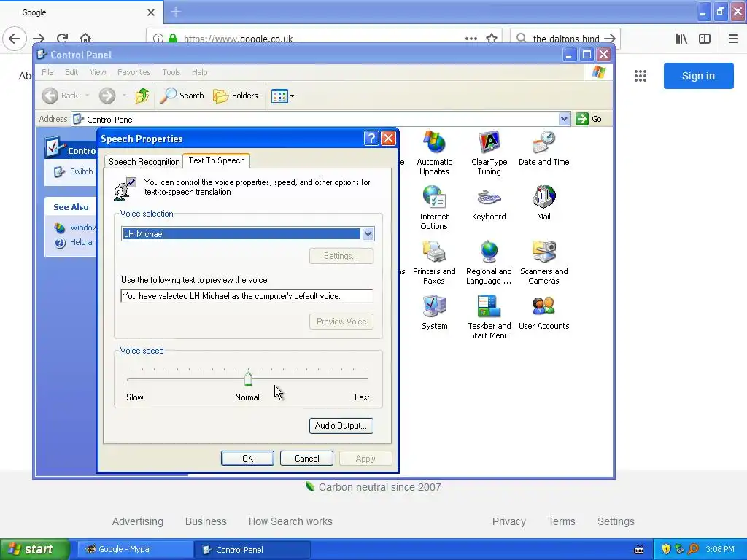Click Start button on taskbar

pos(34,549)
